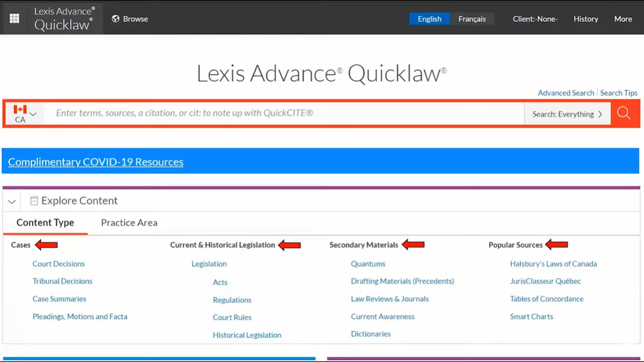Collapse the Explore Content section chevron
Screen dimensions: 644x362
pos(12,201)
